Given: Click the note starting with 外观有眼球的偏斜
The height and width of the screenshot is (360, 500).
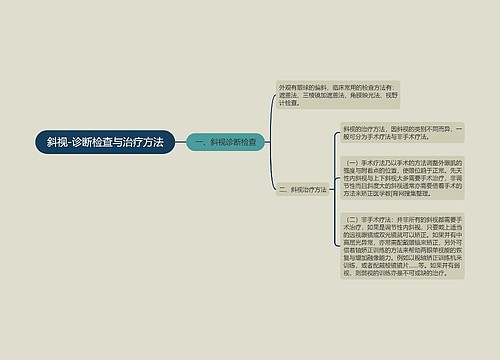Looking at the screenshot, I should pyautogui.click(x=338, y=95).
